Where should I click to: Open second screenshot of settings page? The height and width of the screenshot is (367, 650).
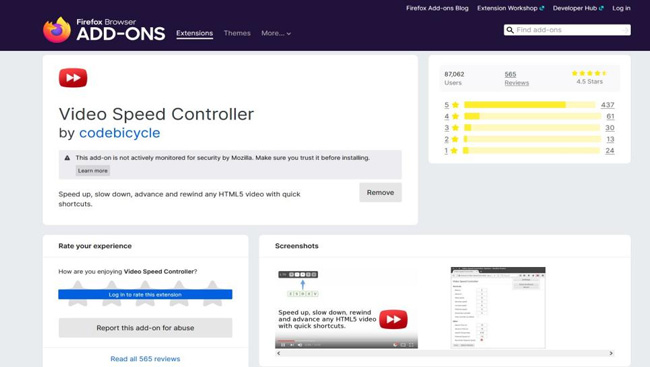pos(498,308)
